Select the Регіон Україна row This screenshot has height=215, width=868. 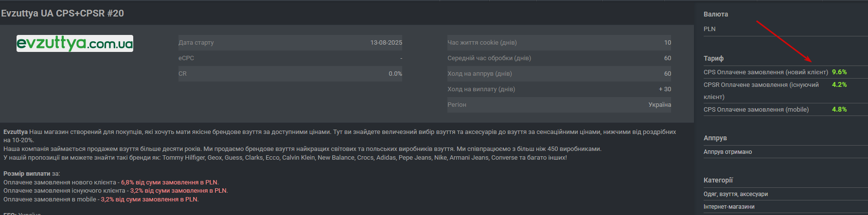(x=559, y=105)
